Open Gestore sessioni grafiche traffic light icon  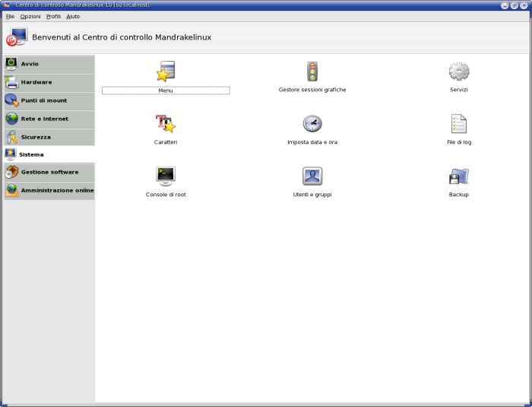pos(312,72)
